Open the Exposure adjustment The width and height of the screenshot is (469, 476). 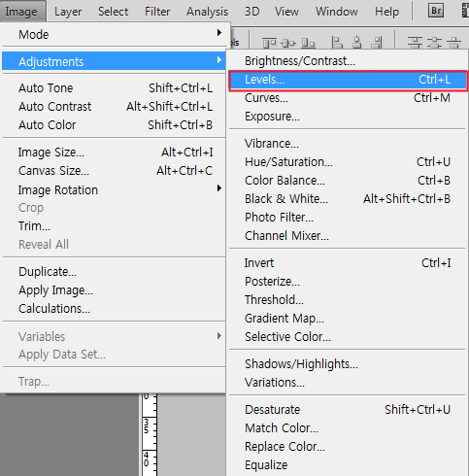point(348,117)
